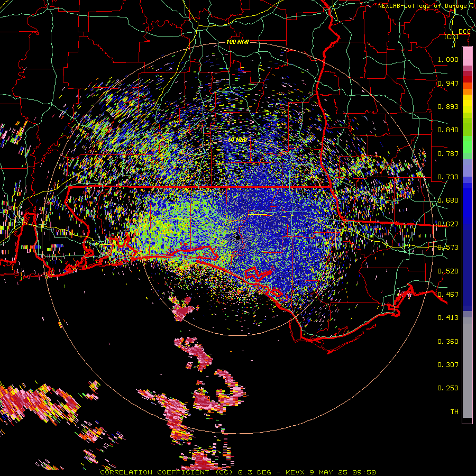Click the 0.840 scale value
The height and width of the screenshot is (476, 476).
[448, 130]
